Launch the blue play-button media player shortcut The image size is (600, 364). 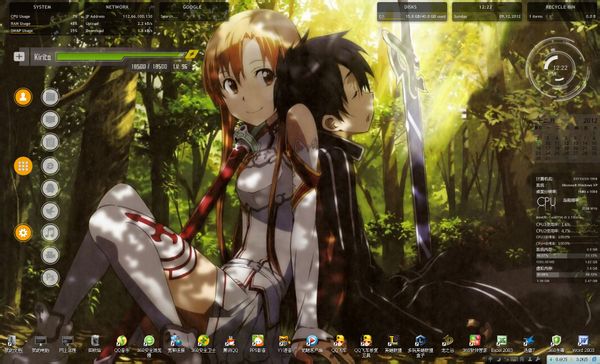[x=311, y=344]
